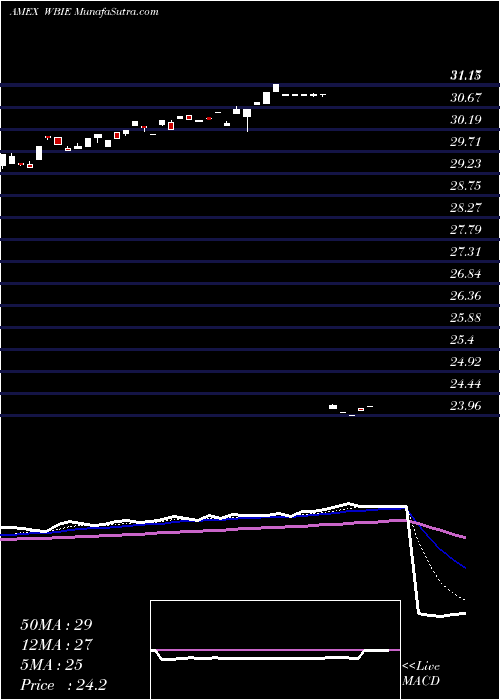Click the AMEX WBIE MunafaSutra.com chart title

(x=84, y=12)
